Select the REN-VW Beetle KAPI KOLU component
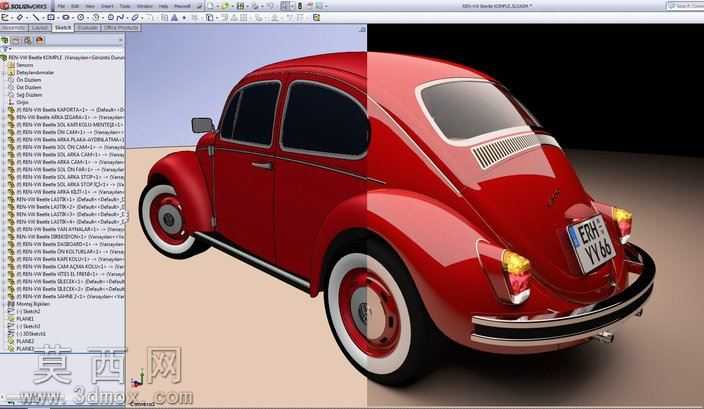This screenshot has height=409, width=704. (x=70, y=259)
